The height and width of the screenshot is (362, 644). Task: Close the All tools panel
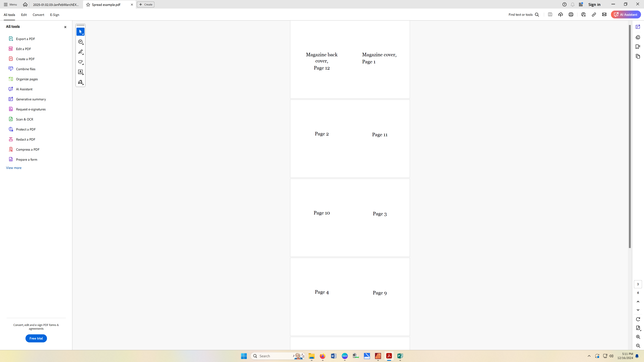pos(65,27)
